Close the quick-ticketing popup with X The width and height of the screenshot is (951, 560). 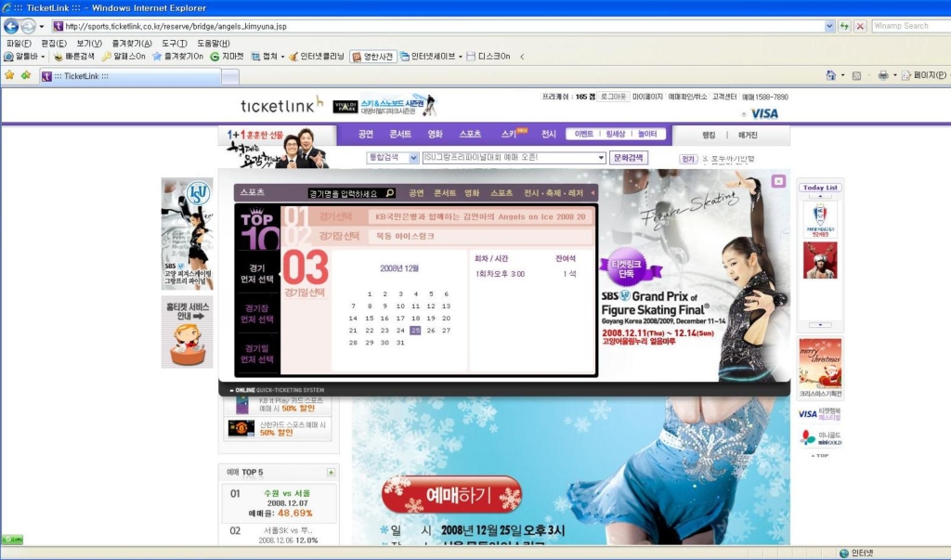(778, 181)
